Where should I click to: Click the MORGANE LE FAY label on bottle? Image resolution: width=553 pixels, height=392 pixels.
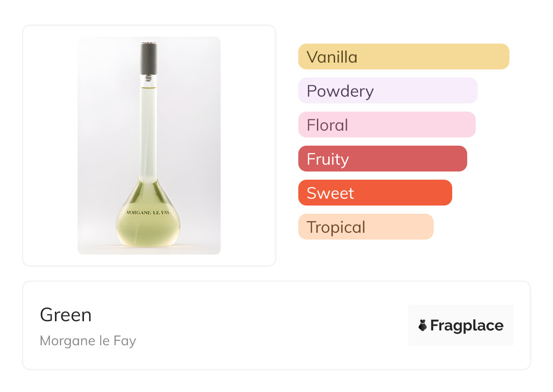148,212
